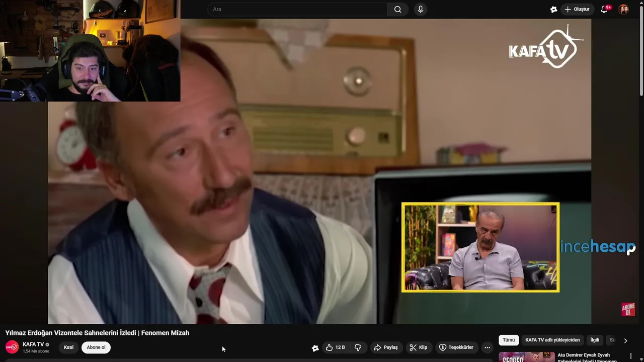
Task: Click the ABONE OL overlay in video
Action: [628, 309]
